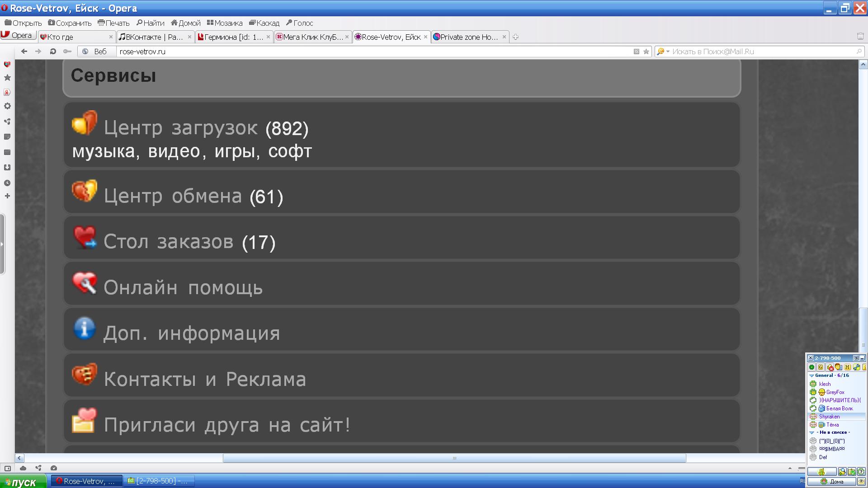The image size is (868, 488).
Task: Click the Reload page button
Action: coord(53,52)
